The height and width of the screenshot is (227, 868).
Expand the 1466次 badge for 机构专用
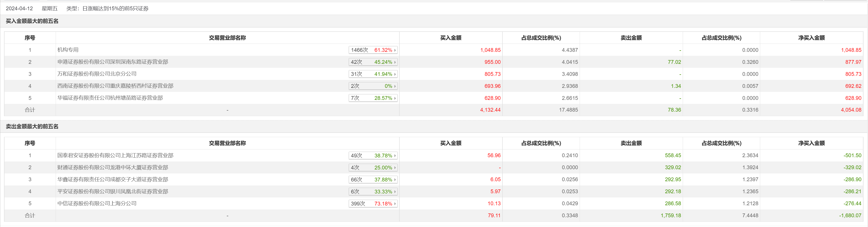point(373,50)
